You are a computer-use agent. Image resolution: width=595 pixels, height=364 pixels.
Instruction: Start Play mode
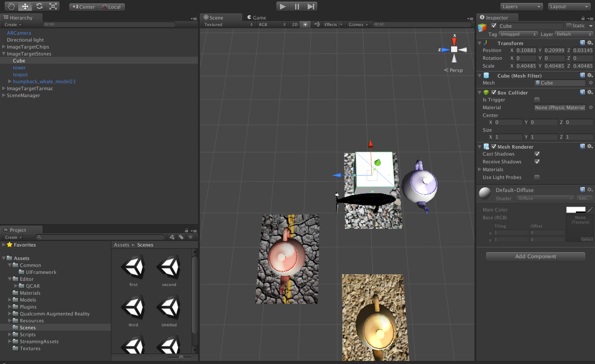tap(283, 6)
